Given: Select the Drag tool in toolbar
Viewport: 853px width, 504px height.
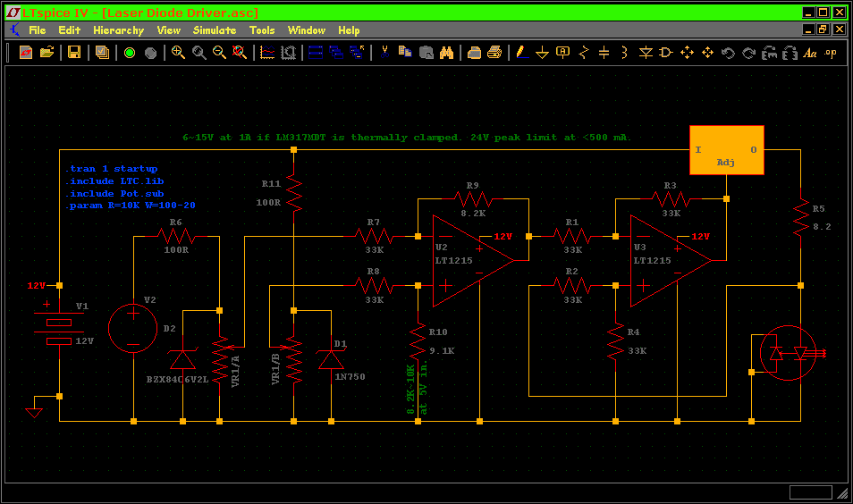Looking at the screenshot, I should click(708, 52).
